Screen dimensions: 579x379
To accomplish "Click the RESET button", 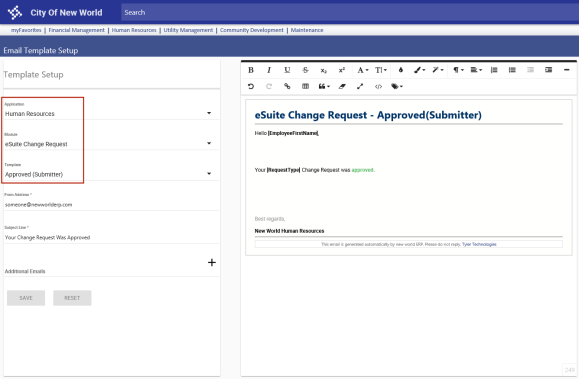I will click(72, 298).
